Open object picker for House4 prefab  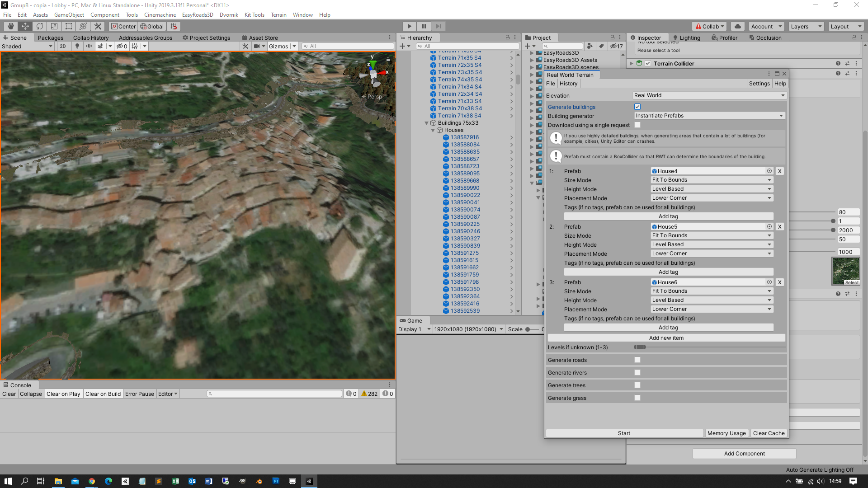click(769, 171)
